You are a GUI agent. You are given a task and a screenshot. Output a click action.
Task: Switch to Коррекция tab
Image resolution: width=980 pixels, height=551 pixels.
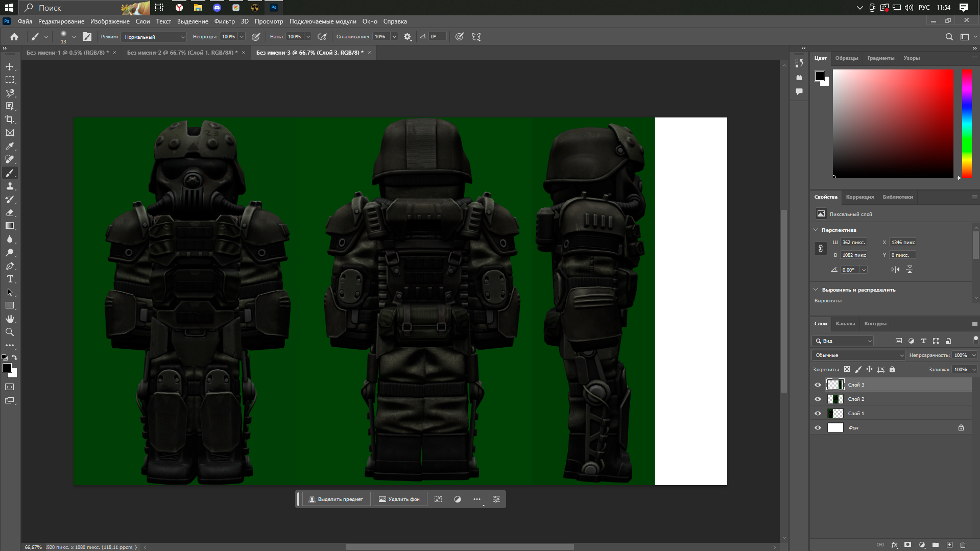[859, 197]
